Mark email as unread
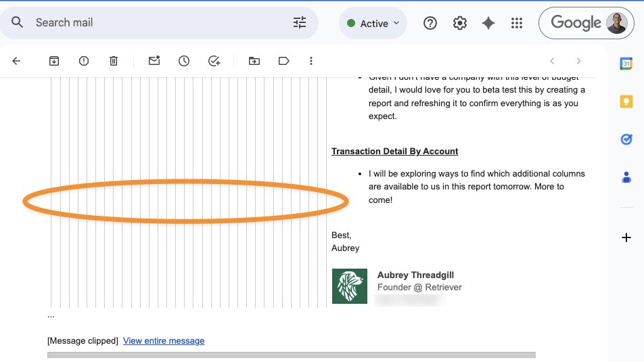Screen dimensions: 644x362 click(x=154, y=61)
